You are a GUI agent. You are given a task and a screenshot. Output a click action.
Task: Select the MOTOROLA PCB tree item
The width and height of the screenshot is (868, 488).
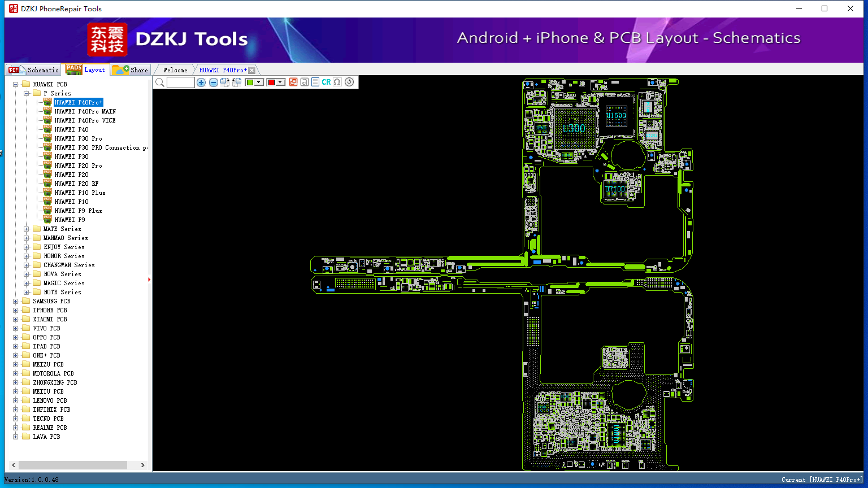tap(53, 373)
